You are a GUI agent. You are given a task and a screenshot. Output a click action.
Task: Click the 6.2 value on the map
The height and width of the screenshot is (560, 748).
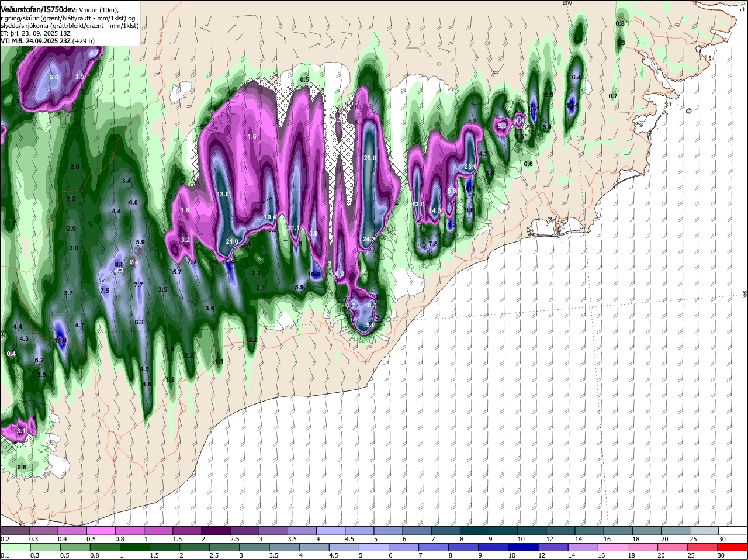pyautogui.click(x=39, y=360)
